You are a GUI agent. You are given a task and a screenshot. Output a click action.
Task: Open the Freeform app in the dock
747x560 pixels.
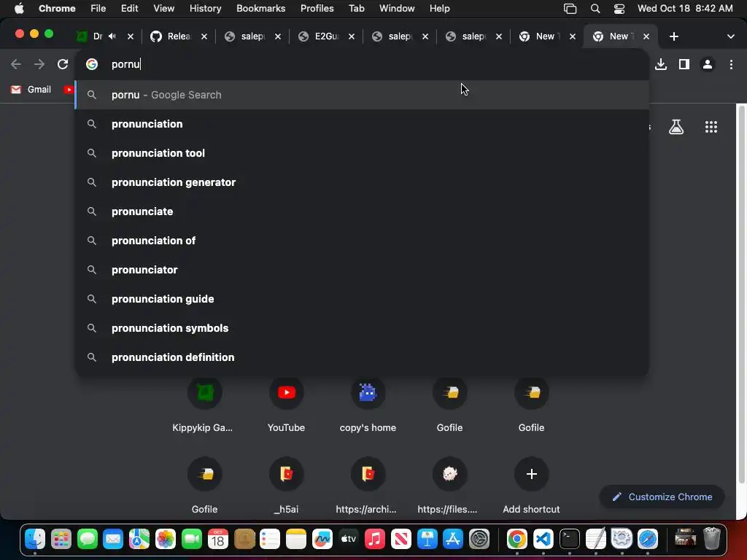pyautogui.click(x=322, y=539)
